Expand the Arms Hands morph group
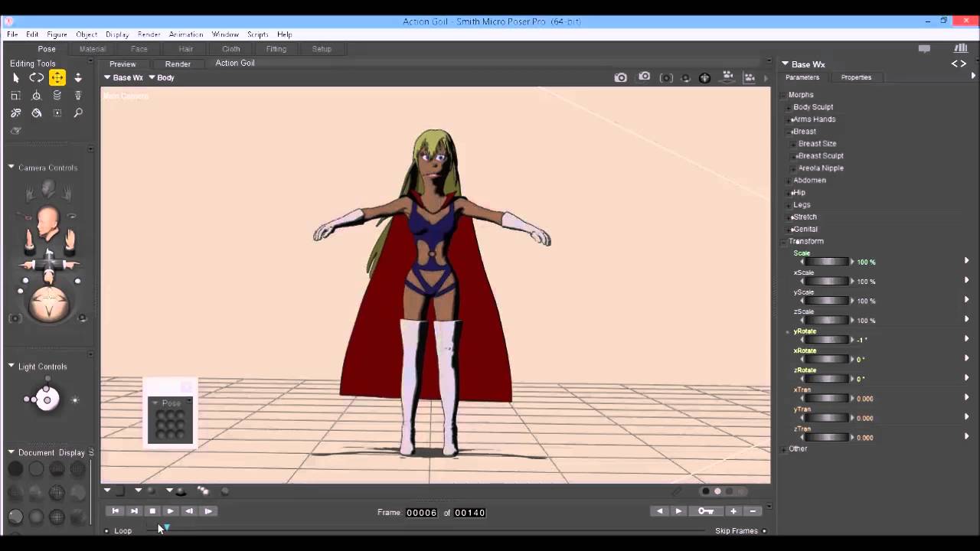This screenshot has height=551, width=980. coord(789,119)
